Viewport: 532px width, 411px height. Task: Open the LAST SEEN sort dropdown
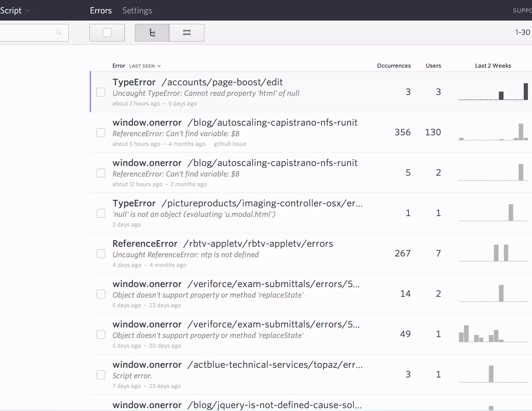tap(145, 66)
